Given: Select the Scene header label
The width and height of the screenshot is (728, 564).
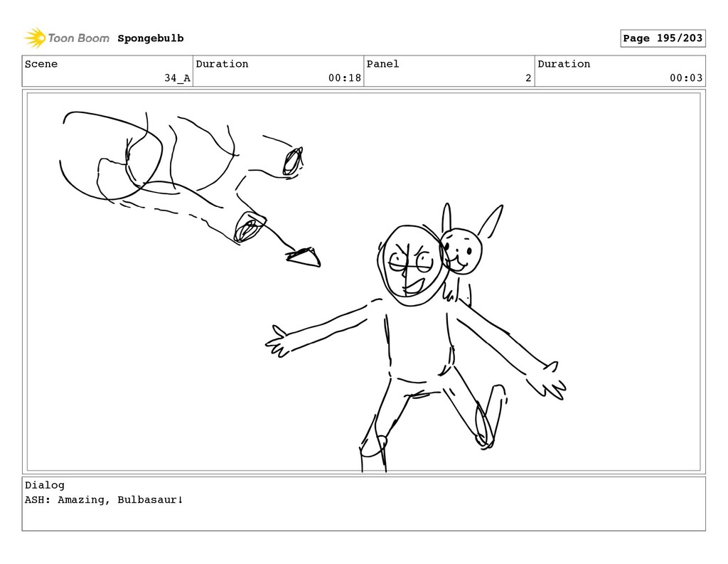Looking at the screenshot, I should (41, 63).
